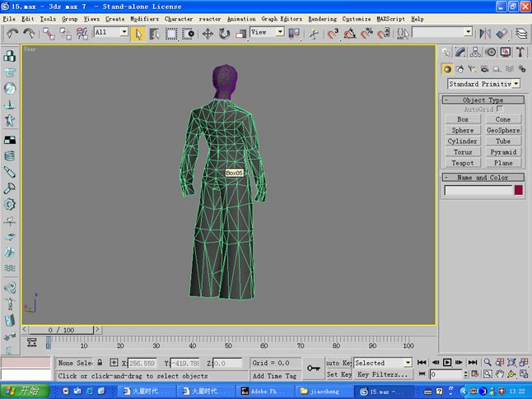The width and height of the screenshot is (532, 399).
Task: Collapse the Name and Color rollout
Action: click(483, 178)
